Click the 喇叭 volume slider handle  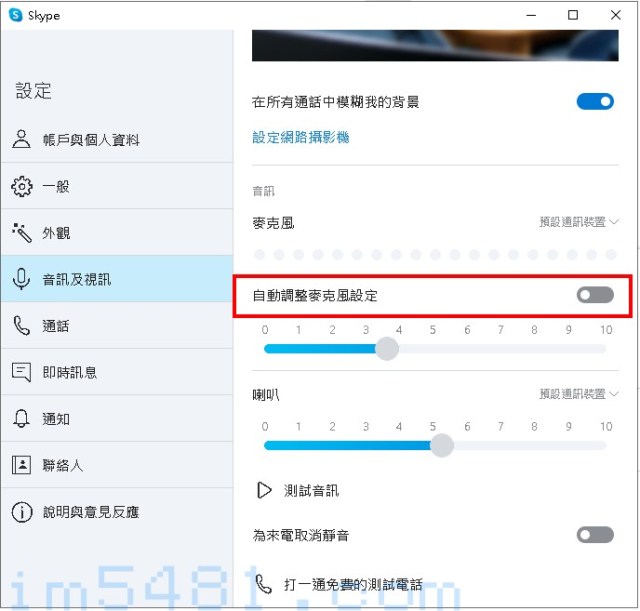[x=442, y=445]
